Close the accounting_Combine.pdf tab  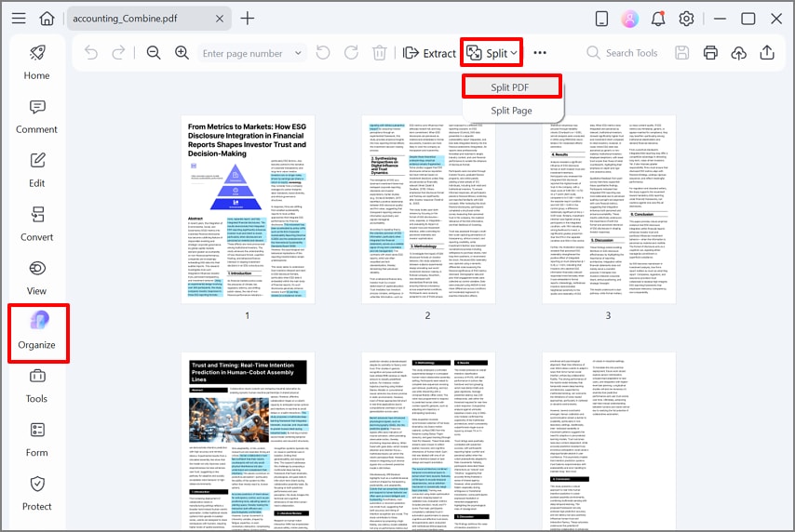coord(220,19)
